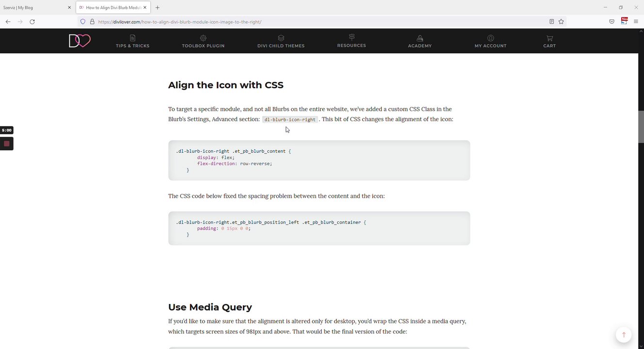Open the tracking protection shield panel

point(83,22)
